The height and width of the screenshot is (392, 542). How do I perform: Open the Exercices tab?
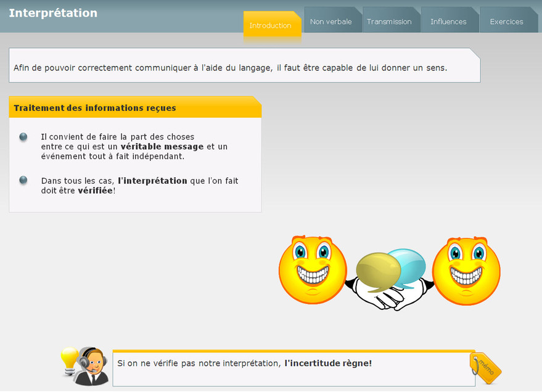506,22
